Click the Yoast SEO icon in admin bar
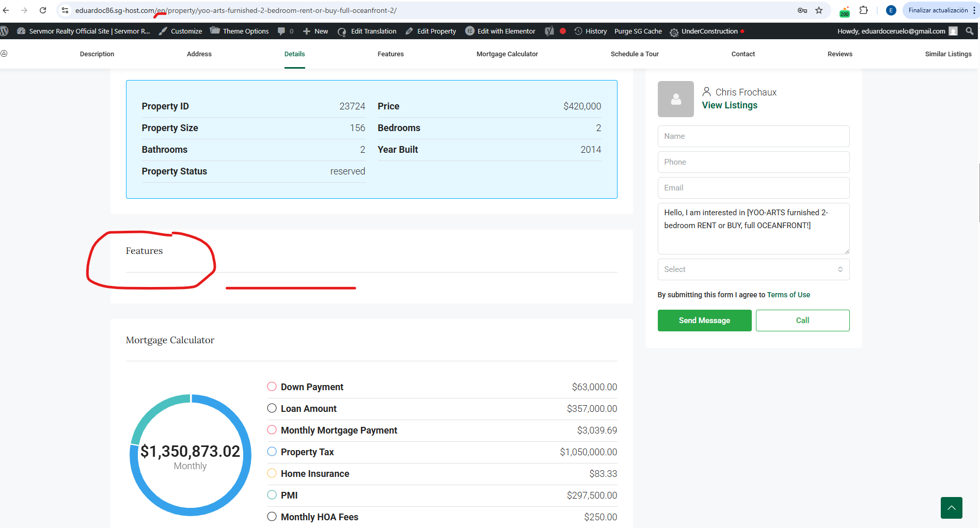The height and width of the screenshot is (528, 980). (549, 31)
